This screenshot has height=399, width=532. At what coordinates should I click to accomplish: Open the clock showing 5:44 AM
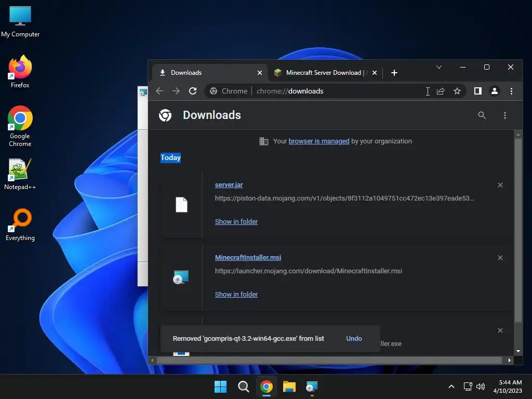click(x=508, y=387)
